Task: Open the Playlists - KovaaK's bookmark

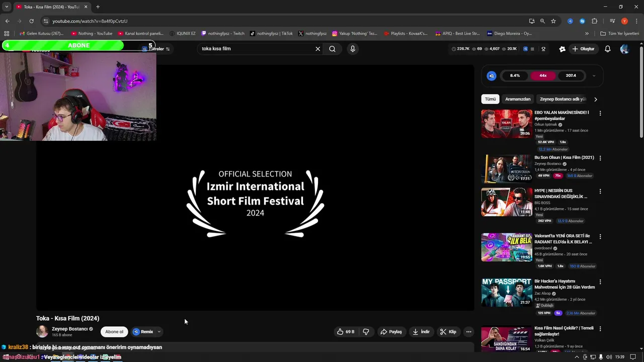Action: coord(406,34)
